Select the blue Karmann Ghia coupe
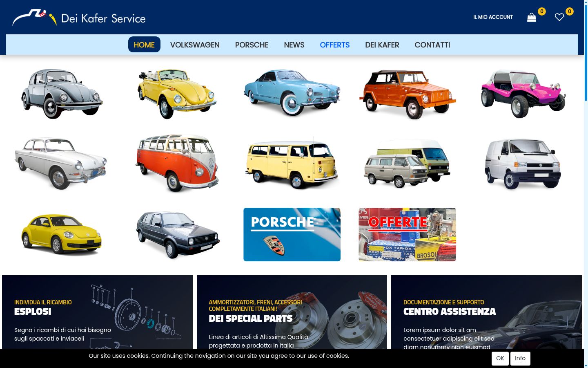The image size is (588, 368). pyautogui.click(x=292, y=93)
